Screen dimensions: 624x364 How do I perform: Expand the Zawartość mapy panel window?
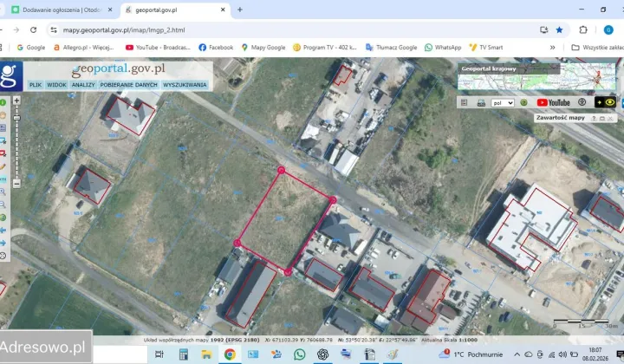(602, 118)
